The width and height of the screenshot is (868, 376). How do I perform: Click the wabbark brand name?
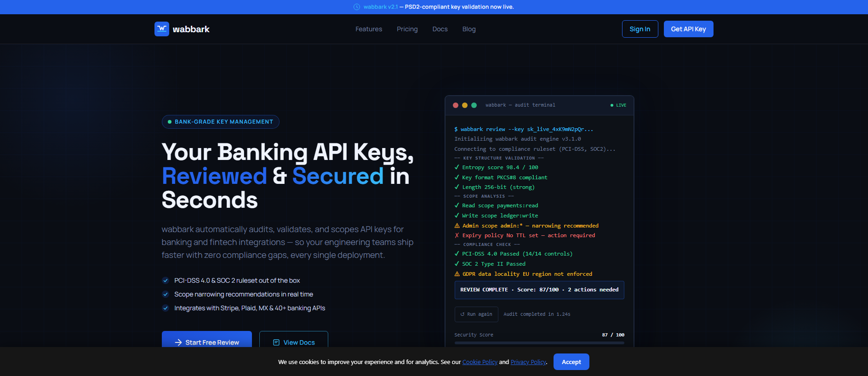tap(191, 29)
